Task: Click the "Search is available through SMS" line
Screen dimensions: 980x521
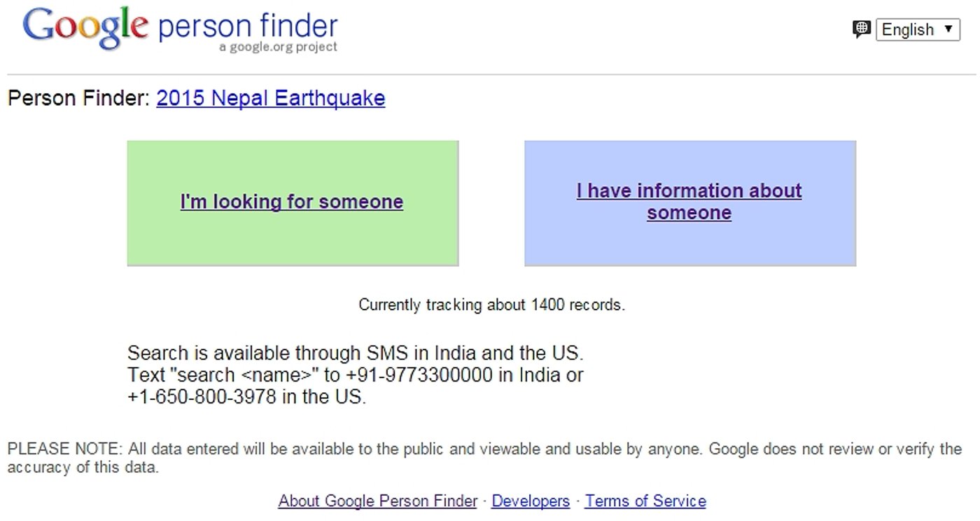Action: point(355,352)
